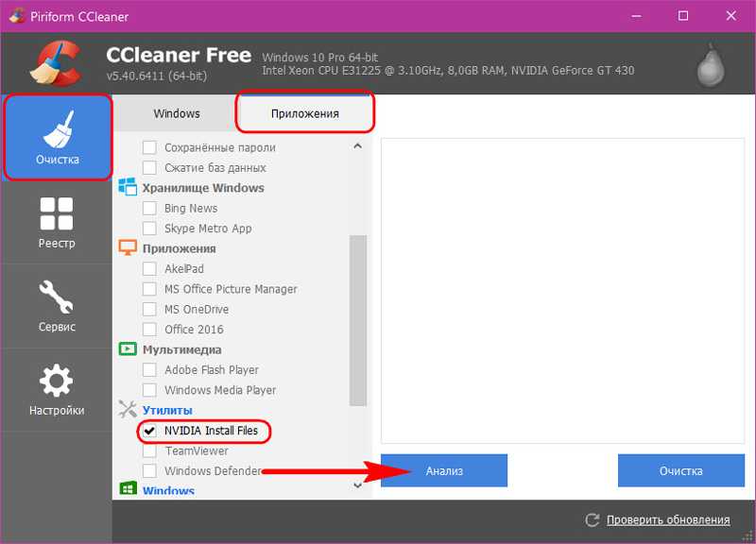Screen dimensions: 756x544
Task: Click the Intel Xeon CPU system info line
Action: pos(448,71)
